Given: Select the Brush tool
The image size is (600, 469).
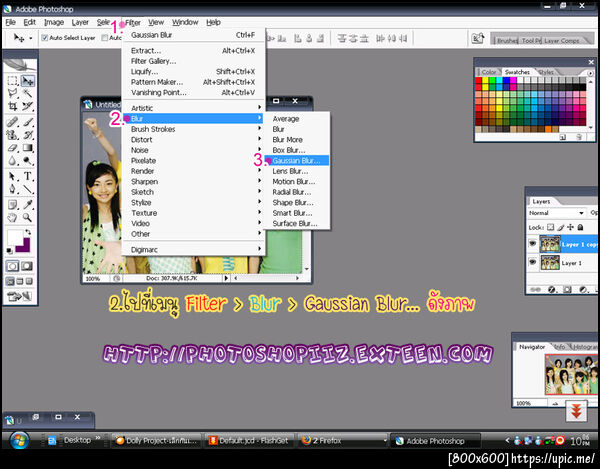Looking at the screenshot, I should coord(27,122).
